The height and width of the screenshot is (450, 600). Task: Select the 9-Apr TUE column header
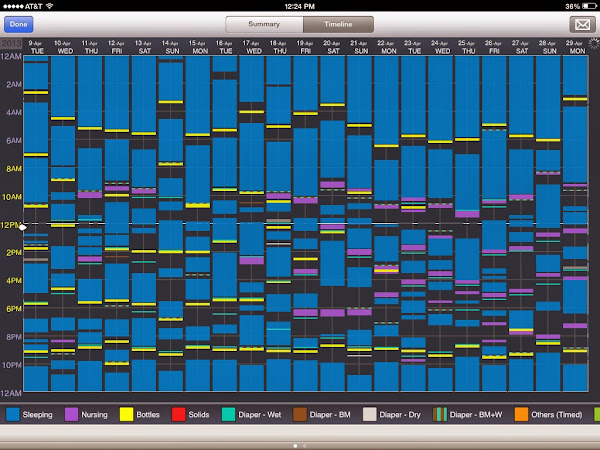36,46
